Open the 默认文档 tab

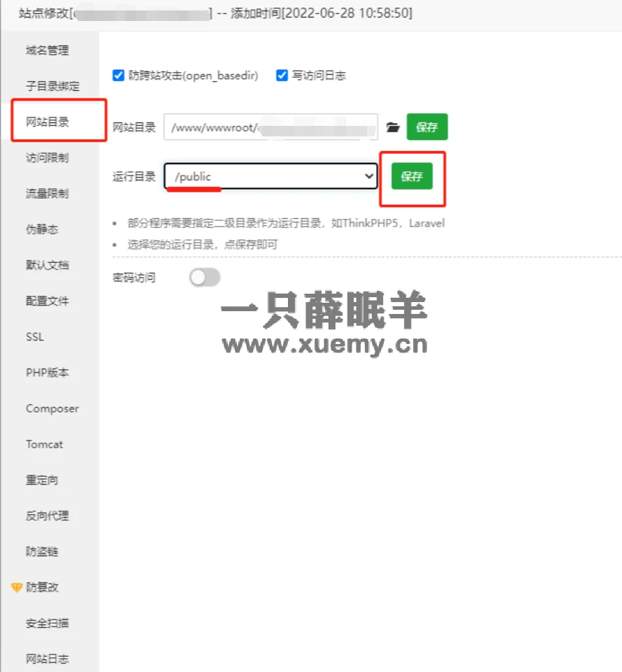click(x=47, y=265)
